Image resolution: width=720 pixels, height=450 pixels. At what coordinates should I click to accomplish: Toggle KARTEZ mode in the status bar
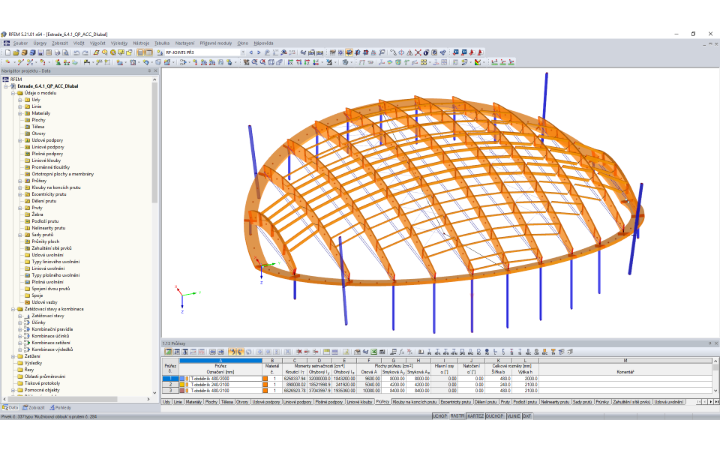tap(476, 416)
